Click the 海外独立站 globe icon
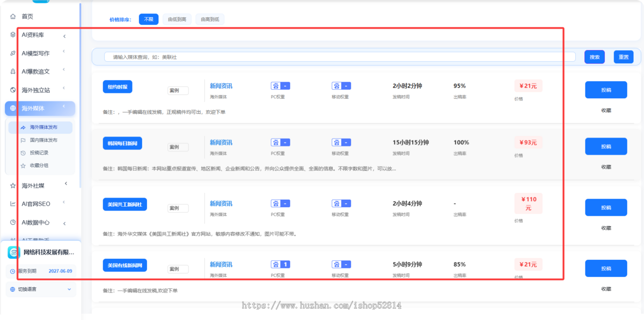 13,90
